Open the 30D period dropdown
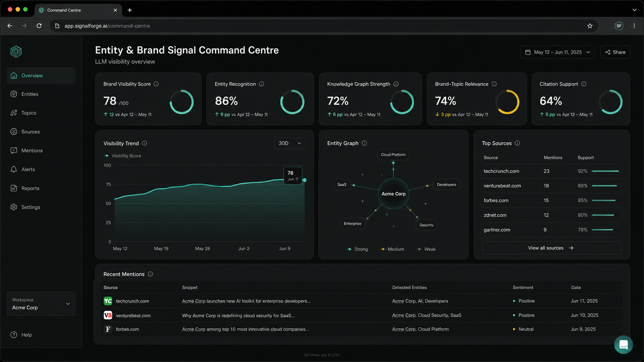Viewport: 644px width, 362px height. point(290,143)
